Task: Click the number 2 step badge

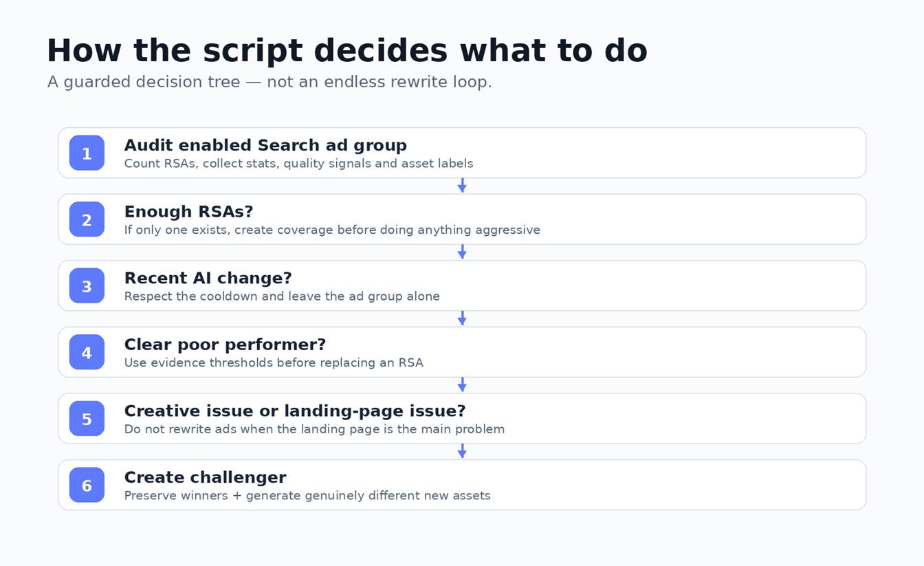Action: click(87, 219)
